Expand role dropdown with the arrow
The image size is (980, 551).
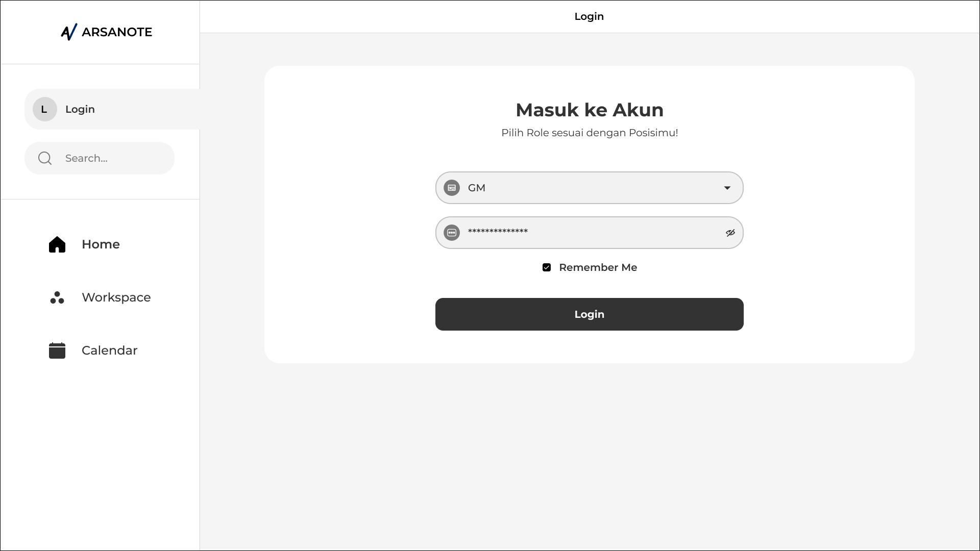tap(727, 188)
